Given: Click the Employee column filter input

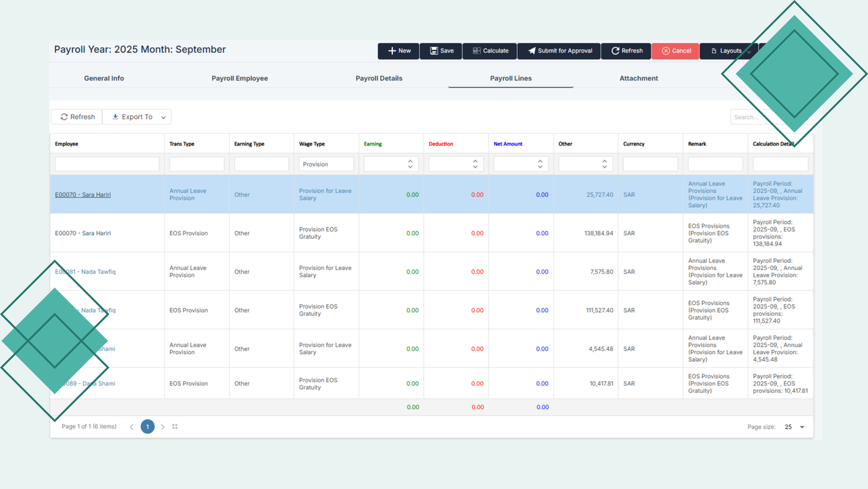Looking at the screenshot, I should (107, 164).
